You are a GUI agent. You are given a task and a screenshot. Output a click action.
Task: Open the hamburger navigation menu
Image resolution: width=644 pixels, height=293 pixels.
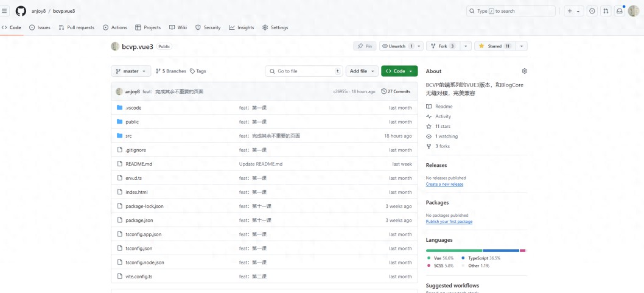click(x=4, y=11)
